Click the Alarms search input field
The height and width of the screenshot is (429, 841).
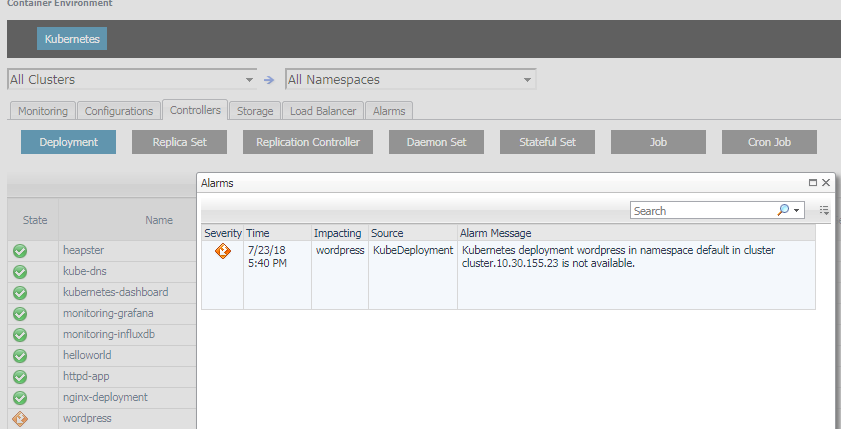(x=703, y=211)
